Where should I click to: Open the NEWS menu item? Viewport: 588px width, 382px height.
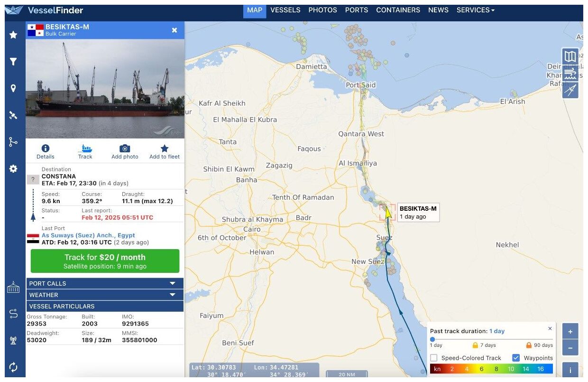438,10
